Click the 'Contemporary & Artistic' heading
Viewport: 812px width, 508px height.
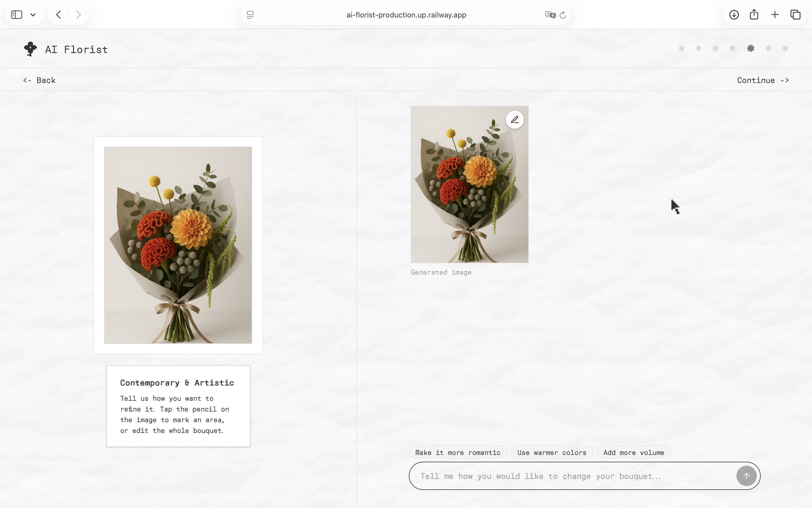[x=177, y=383]
